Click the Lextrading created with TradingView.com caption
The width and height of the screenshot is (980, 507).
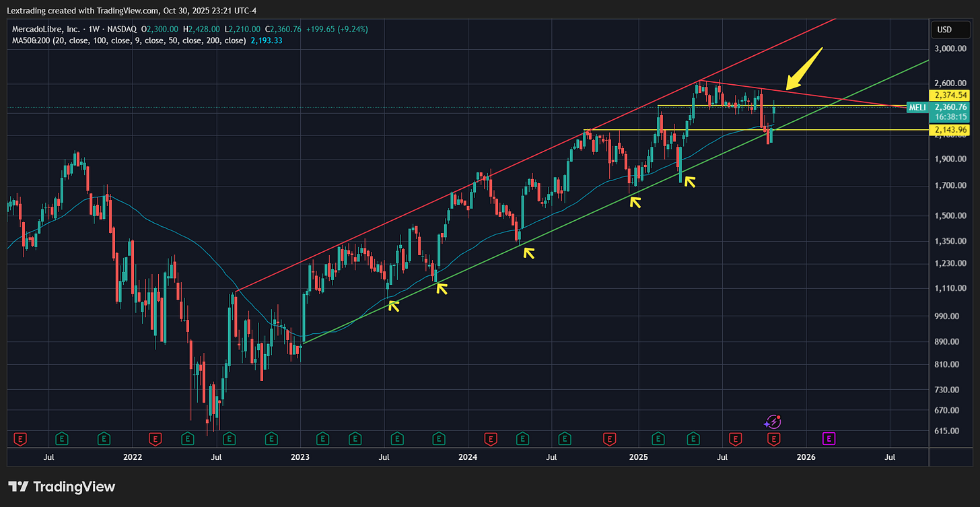(131, 10)
